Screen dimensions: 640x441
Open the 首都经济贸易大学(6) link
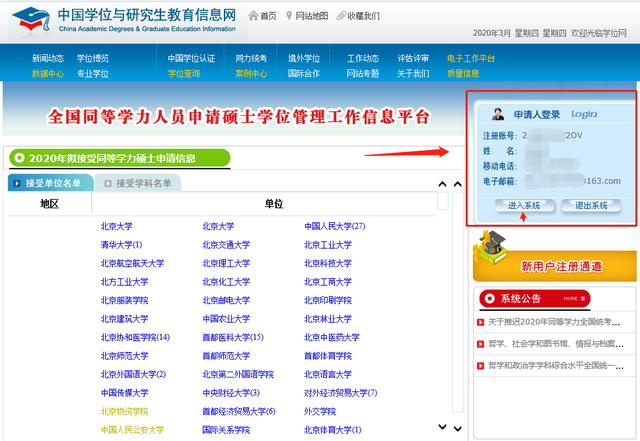click(239, 411)
